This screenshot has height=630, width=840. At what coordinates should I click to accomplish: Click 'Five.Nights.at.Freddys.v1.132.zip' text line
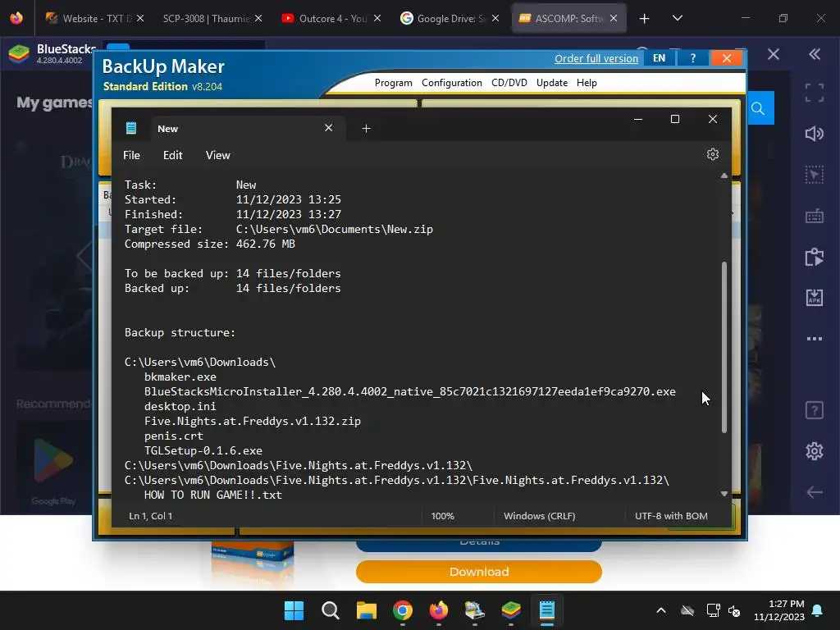[x=253, y=421]
